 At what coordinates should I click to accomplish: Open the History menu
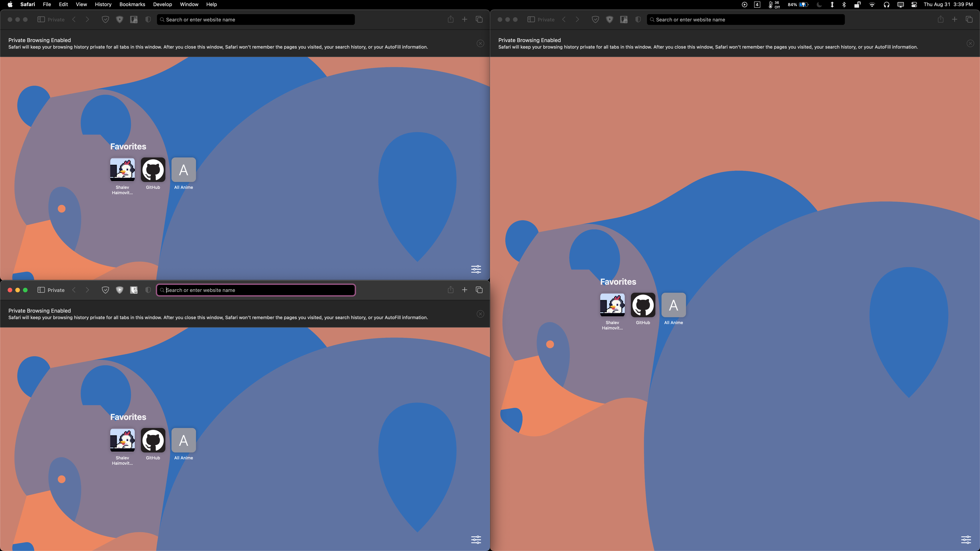click(x=103, y=5)
